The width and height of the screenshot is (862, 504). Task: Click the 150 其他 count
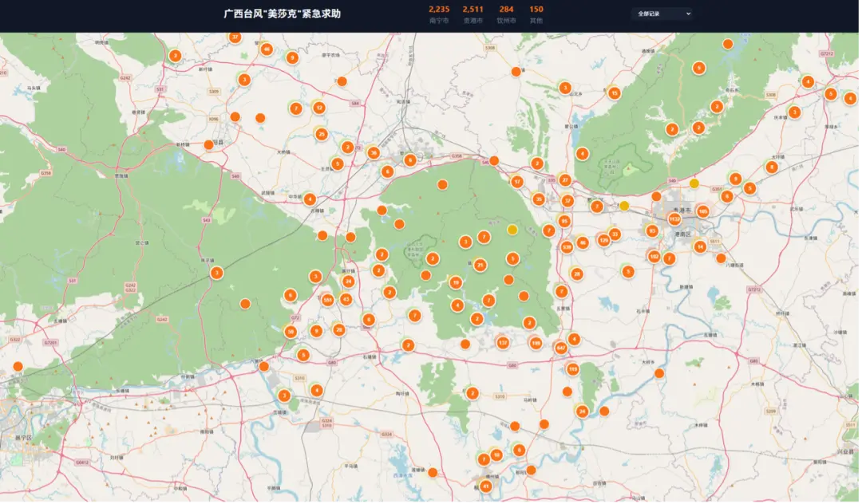[538, 15]
